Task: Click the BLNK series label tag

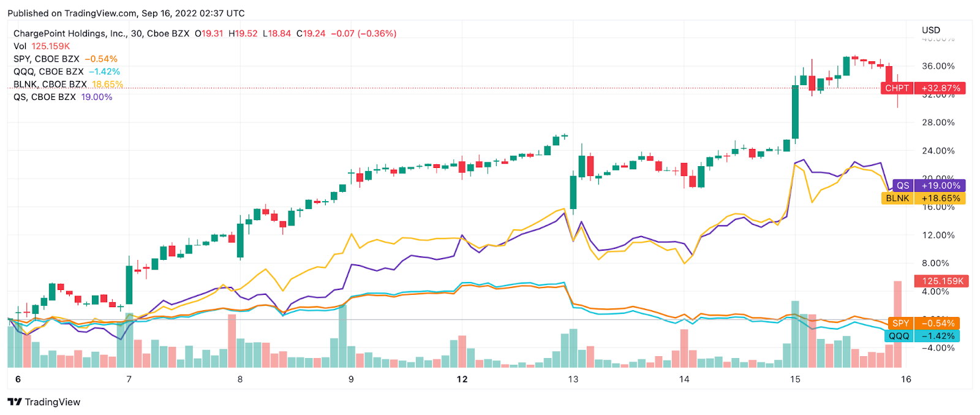Action: [x=897, y=199]
